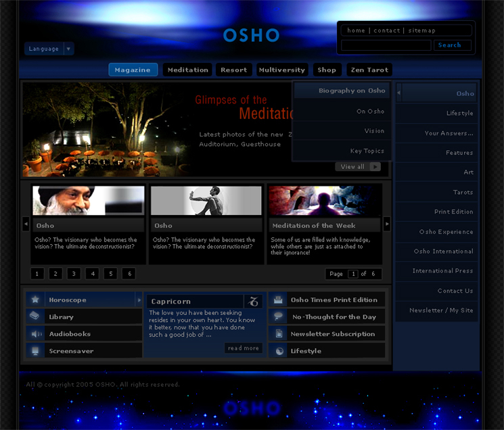Open Lifestyle in the right sidebar

coord(436,113)
